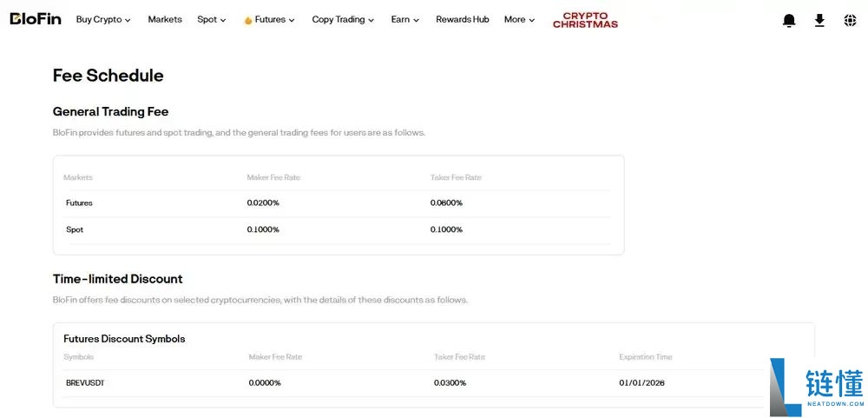
Task: Select the BREVUSDT symbol row
Action: 433,383
